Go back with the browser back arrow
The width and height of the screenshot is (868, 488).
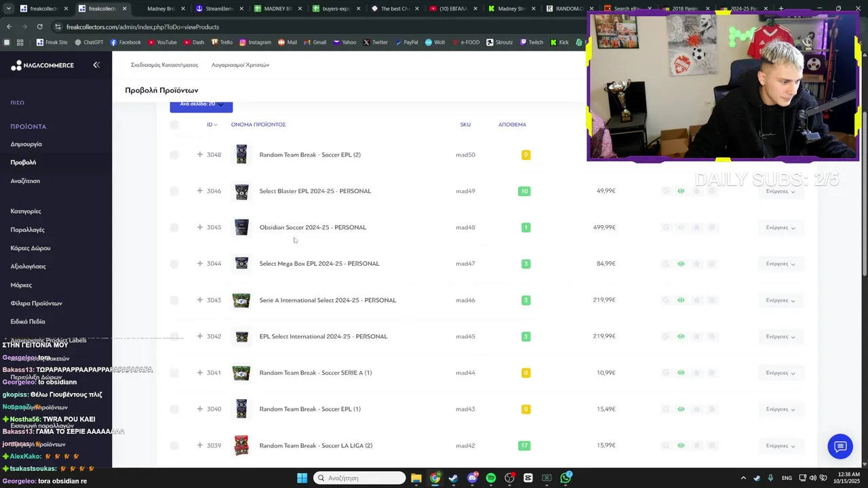click(x=9, y=26)
